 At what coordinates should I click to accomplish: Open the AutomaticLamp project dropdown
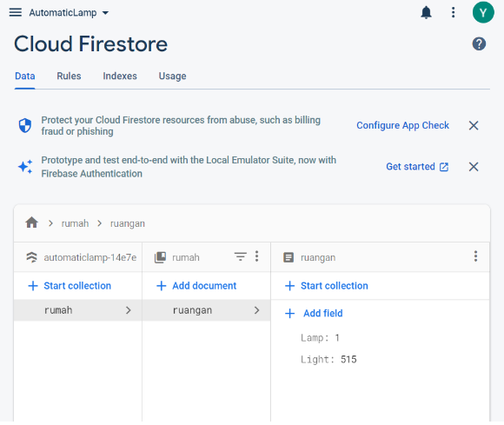point(70,13)
